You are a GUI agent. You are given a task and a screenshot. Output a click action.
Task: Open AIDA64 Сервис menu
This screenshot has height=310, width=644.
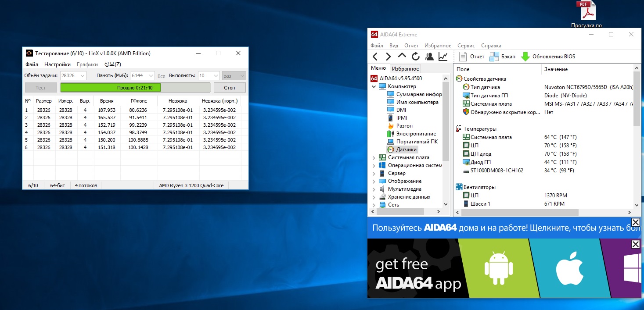pyautogui.click(x=466, y=46)
